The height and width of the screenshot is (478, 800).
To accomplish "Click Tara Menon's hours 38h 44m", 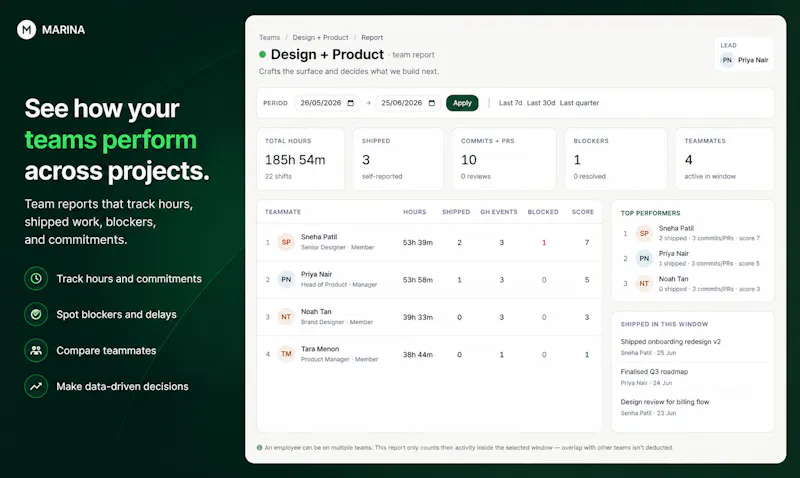I will (418, 354).
